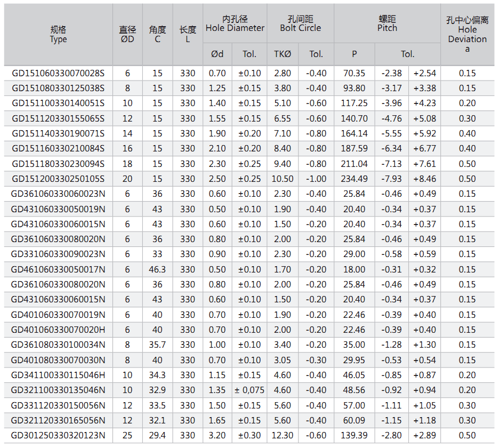The height and width of the screenshot is (448, 500).
Task: Select the 螺距 Pitch header
Action: point(387,23)
